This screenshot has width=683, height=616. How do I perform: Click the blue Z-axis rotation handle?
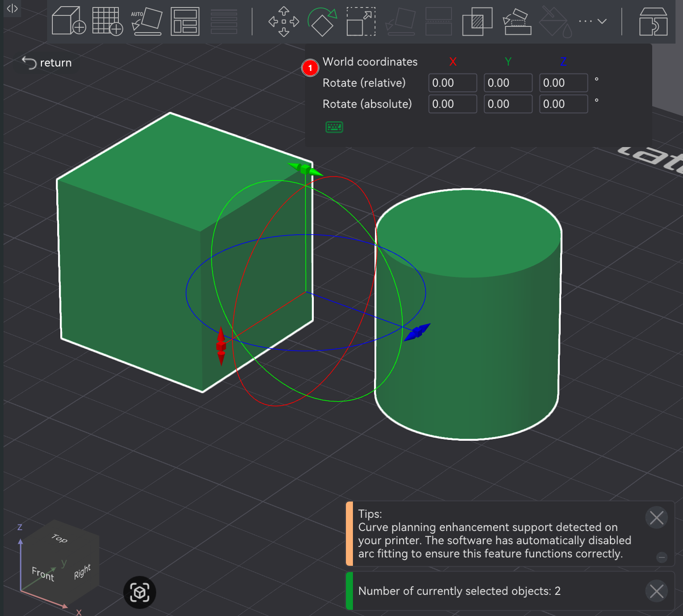(x=417, y=332)
